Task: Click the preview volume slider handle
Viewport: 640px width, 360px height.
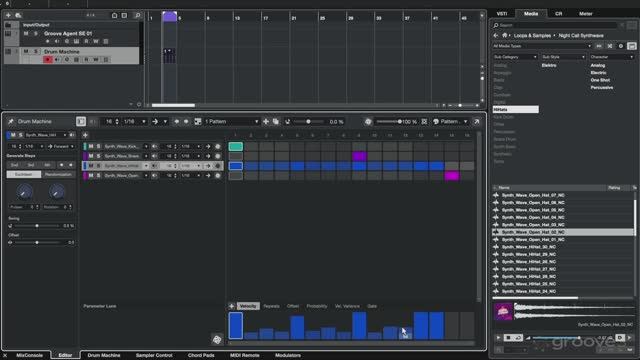Action: 579,338
